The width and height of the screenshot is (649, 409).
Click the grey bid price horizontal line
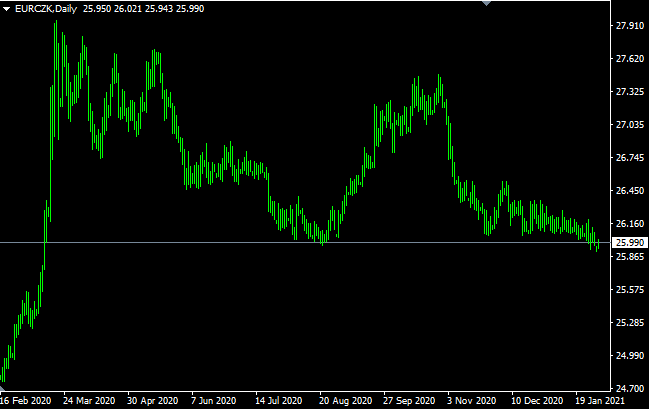305,242
